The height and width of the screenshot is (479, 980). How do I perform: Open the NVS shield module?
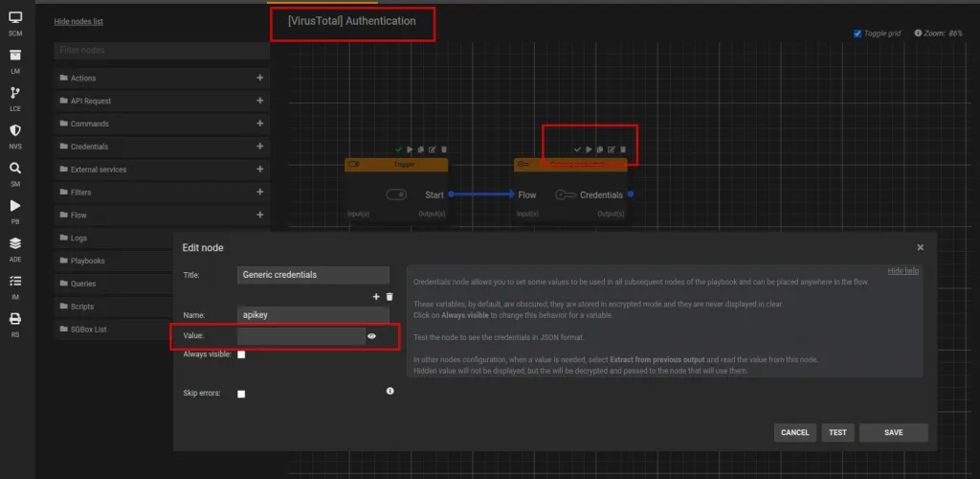point(15,136)
